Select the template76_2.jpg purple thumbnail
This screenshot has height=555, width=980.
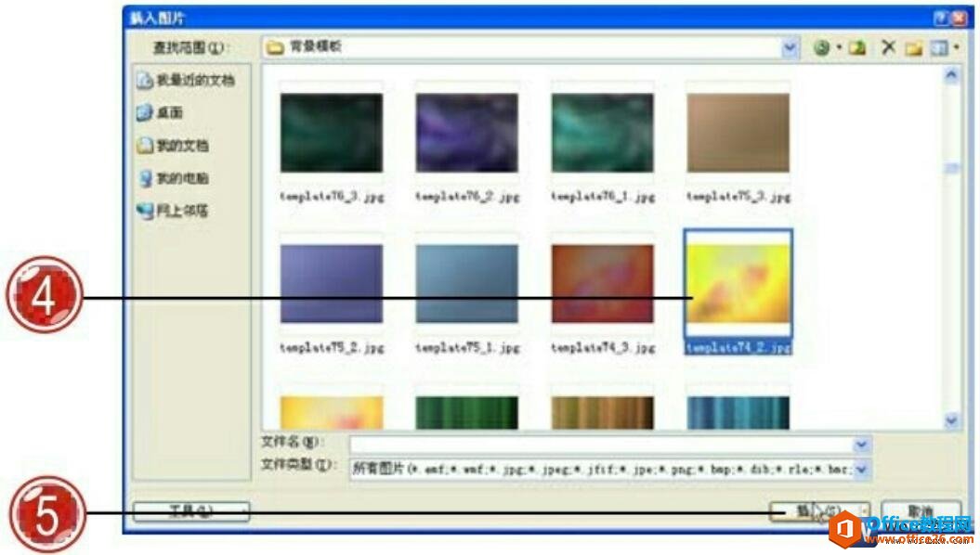[x=465, y=133]
